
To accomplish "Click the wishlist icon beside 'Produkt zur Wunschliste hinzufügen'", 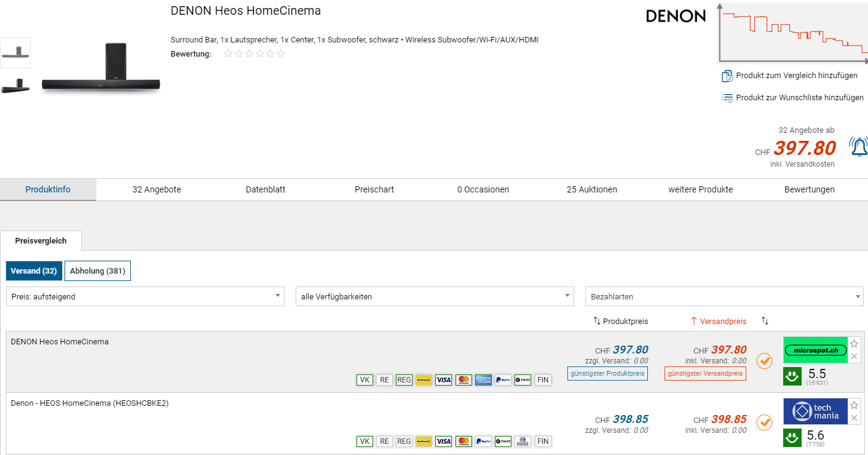I will point(727,98).
